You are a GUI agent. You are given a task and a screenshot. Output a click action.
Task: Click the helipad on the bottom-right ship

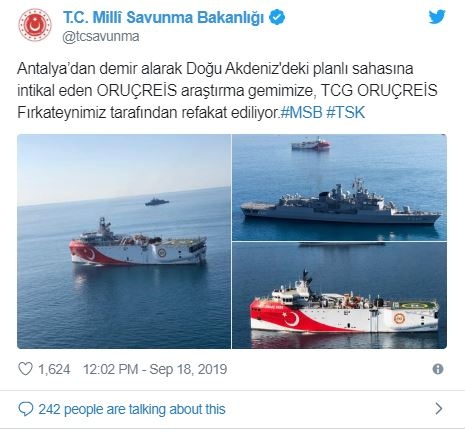(x=414, y=305)
